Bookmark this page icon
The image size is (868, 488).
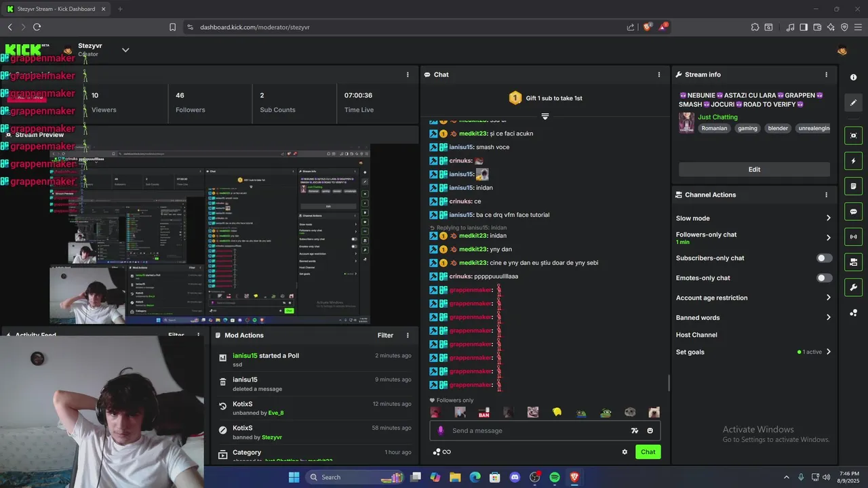[x=172, y=27]
